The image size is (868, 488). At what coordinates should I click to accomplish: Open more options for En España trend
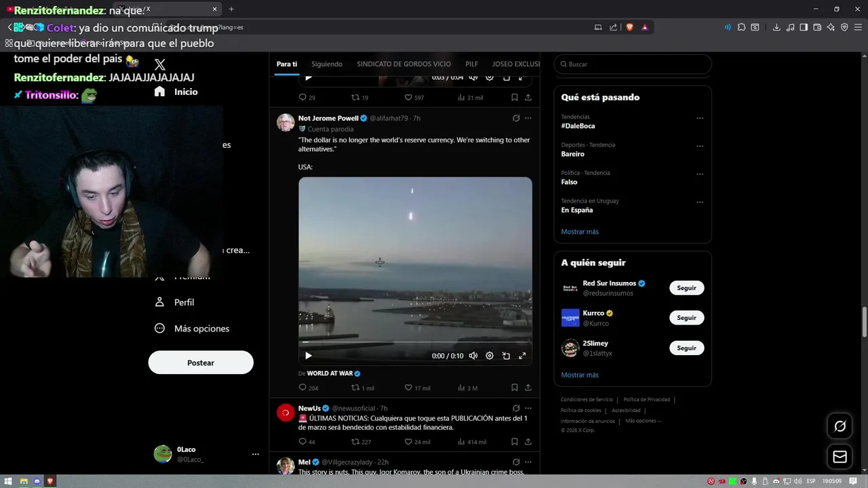[700, 202]
